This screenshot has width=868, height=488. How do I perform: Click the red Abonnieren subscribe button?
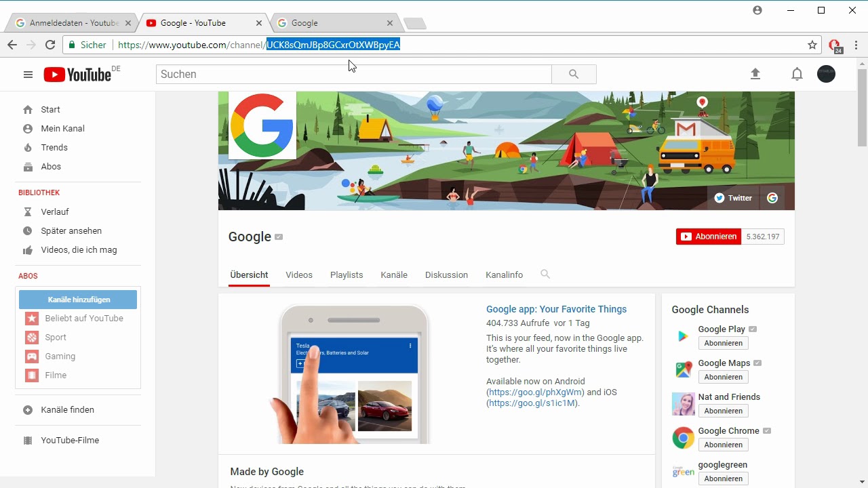coord(709,237)
